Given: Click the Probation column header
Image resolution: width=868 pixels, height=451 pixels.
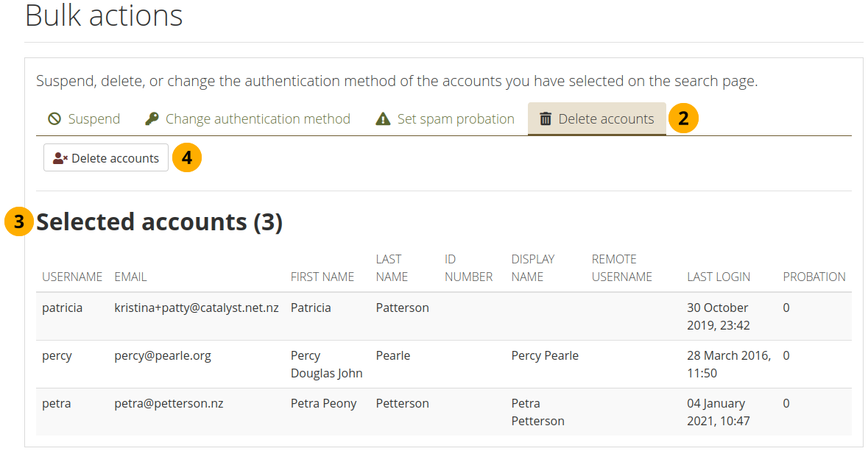Looking at the screenshot, I should (x=814, y=277).
